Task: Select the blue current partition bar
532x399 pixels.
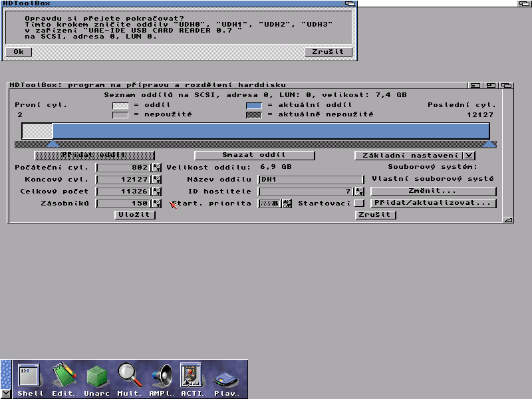Action: (x=271, y=131)
